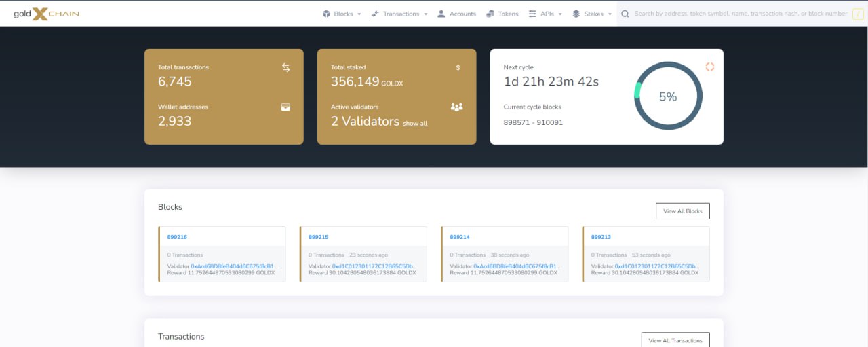Click the View All Blocks button
This screenshot has width=868, height=347.
682,211
